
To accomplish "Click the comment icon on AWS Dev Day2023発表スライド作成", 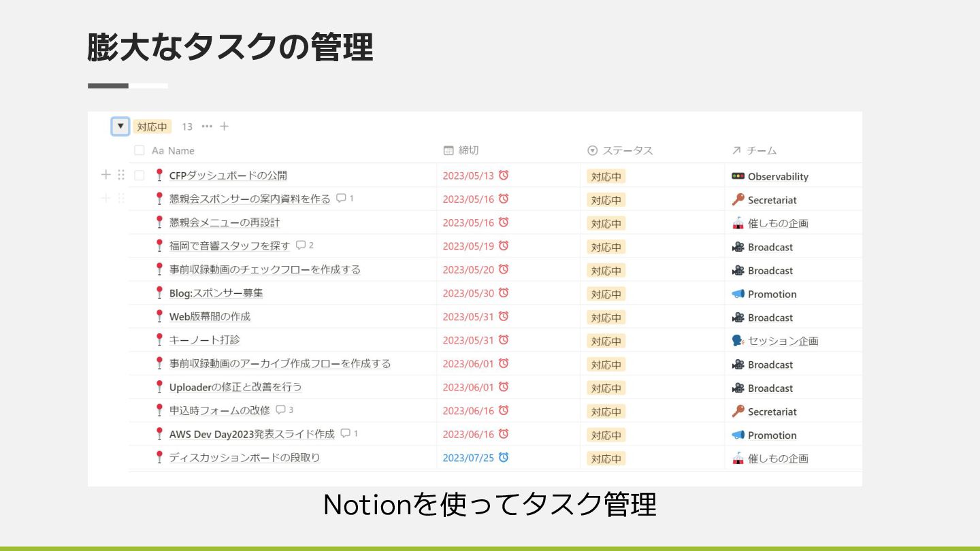I will (346, 433).
